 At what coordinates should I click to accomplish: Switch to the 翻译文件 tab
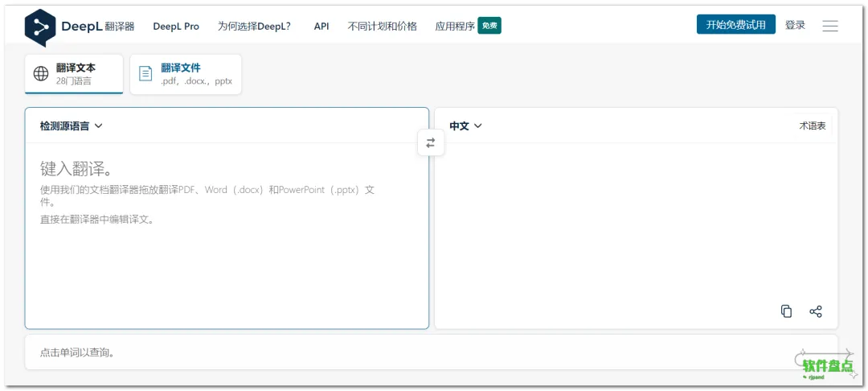(186, 74)
